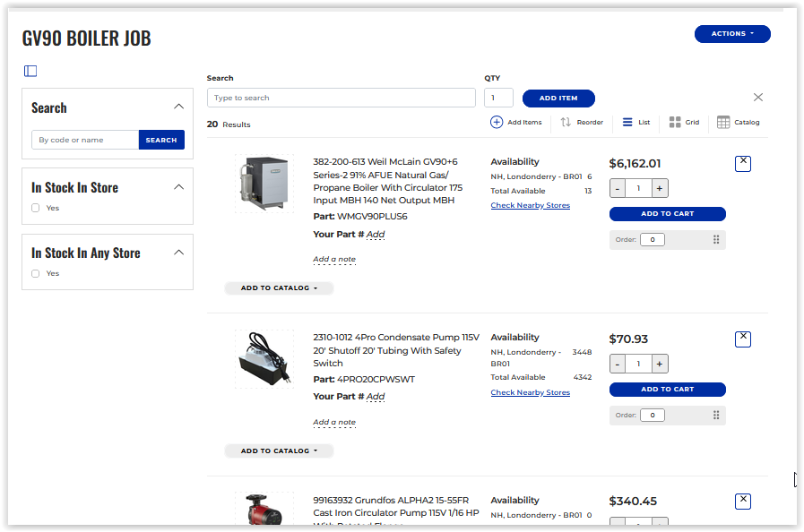This screenshot has width=804, height=532.
Task: Collapse the Search filter panel
Action: (x=178, y=107)
